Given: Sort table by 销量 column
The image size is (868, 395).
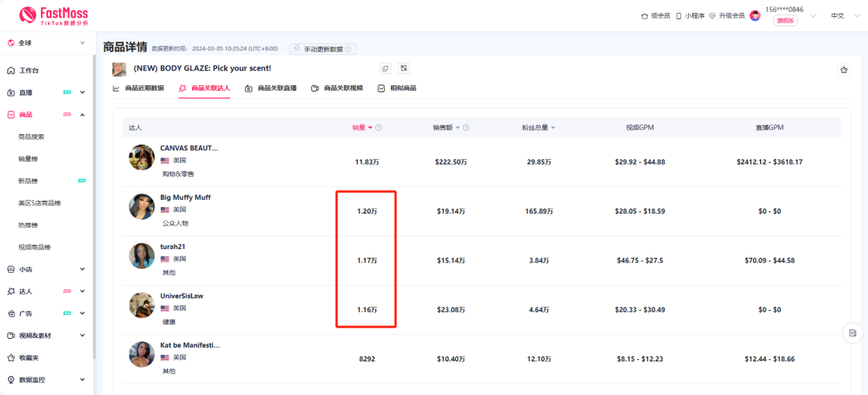Looking at the screenshot, I should (x=362, y=128).
